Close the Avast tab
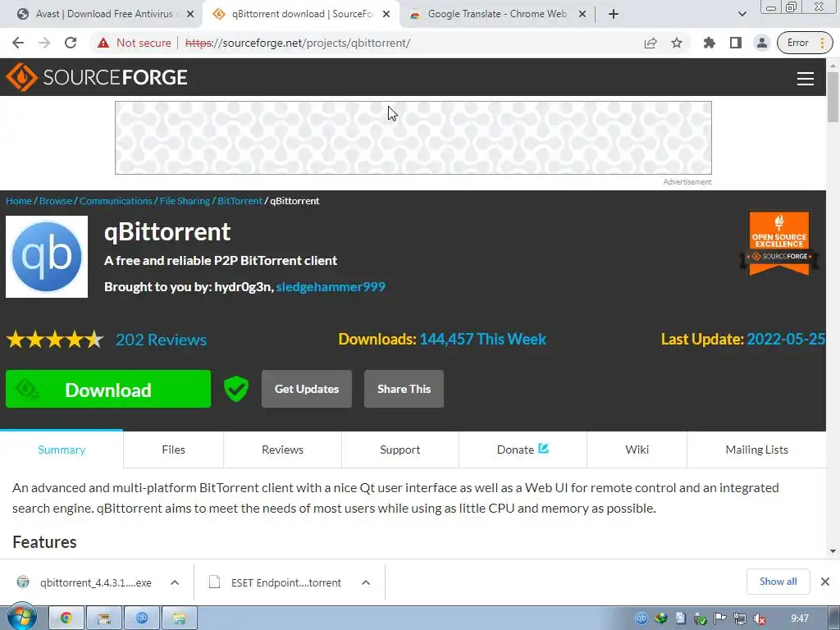The image size is (840, 630). [x=190, y=14]
